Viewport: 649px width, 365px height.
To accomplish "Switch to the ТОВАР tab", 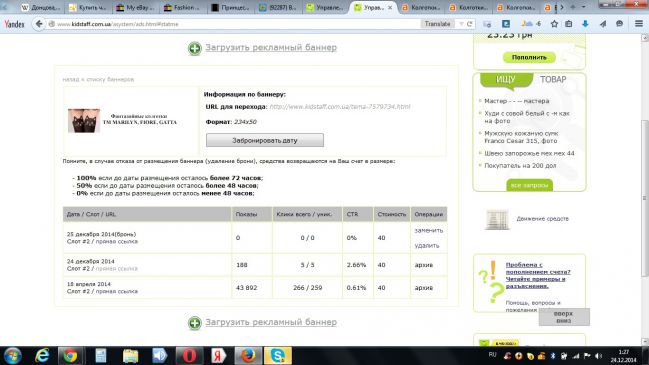I will point(553,79).
